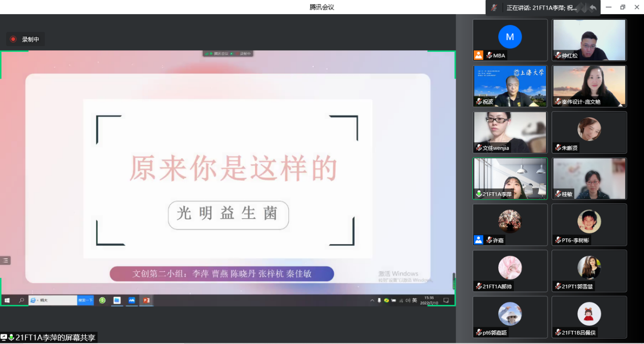Select 秦伟设计-庞文艳's video thumbnail
This screenshot has height=344, width=644.
[589, 86]
